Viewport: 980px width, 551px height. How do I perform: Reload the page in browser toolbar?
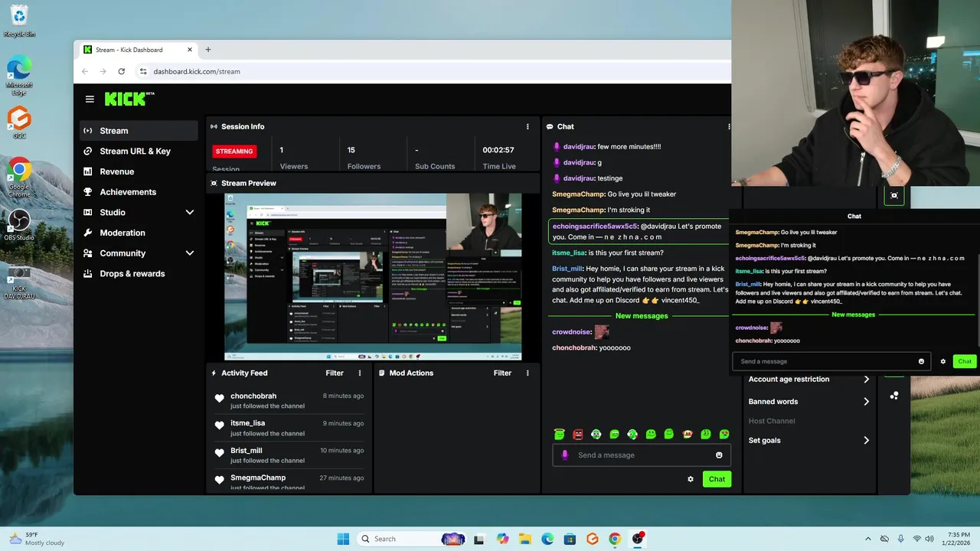tap(121, 71)
